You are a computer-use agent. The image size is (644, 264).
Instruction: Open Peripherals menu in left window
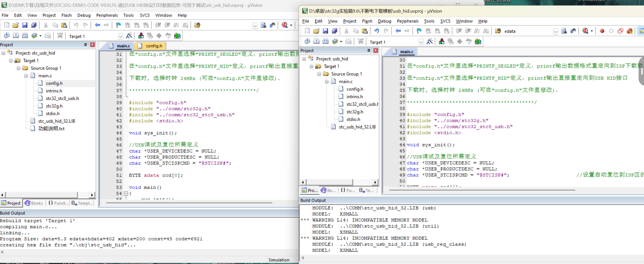(107, 15)
